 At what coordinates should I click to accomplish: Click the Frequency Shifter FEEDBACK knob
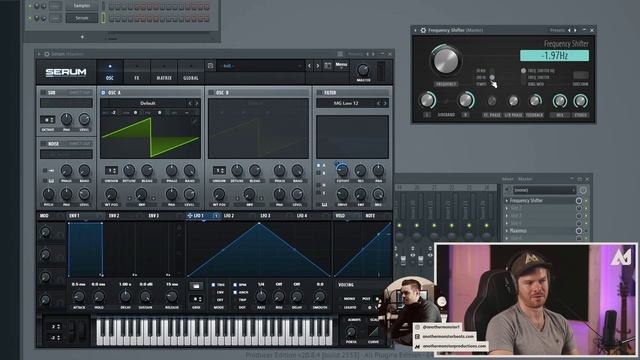pyautogui.click(x=535, y=100)
